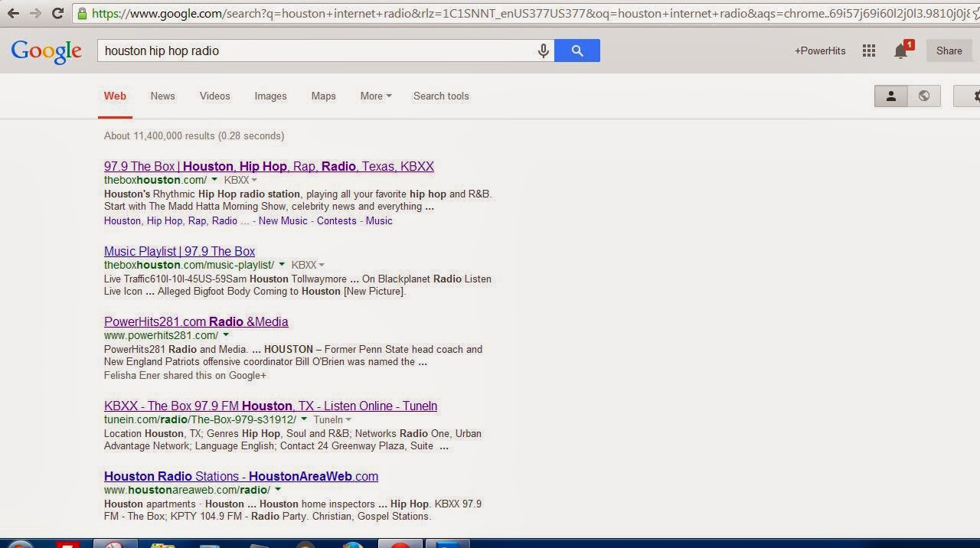Click the Google logo

(46, 51)
